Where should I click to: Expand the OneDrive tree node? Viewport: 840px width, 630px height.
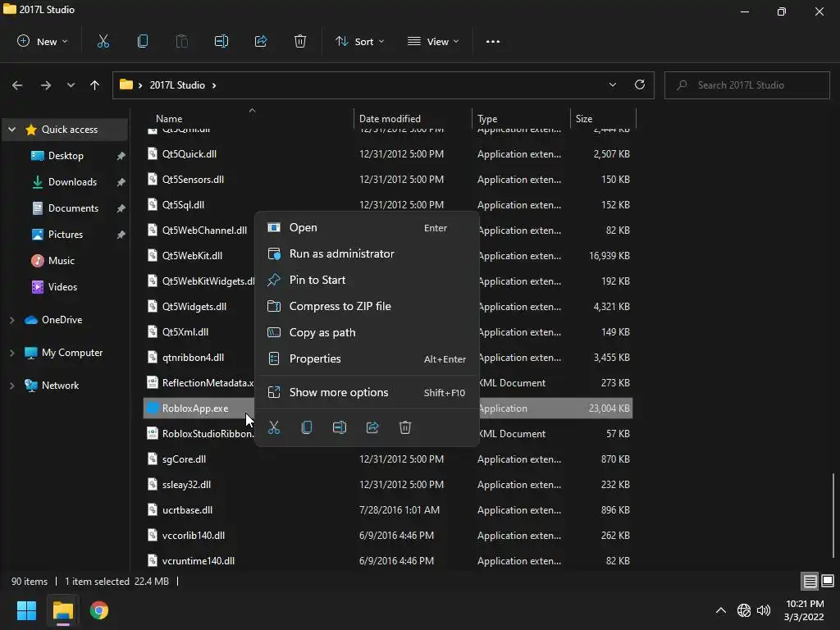coord(11,320)
